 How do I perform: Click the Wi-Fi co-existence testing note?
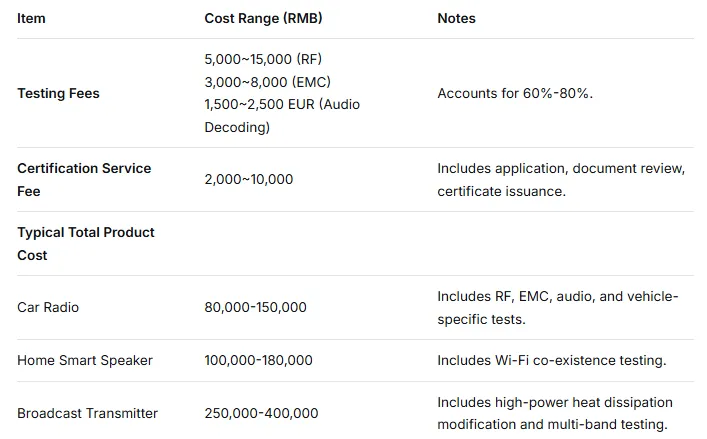tap(551, 360)
